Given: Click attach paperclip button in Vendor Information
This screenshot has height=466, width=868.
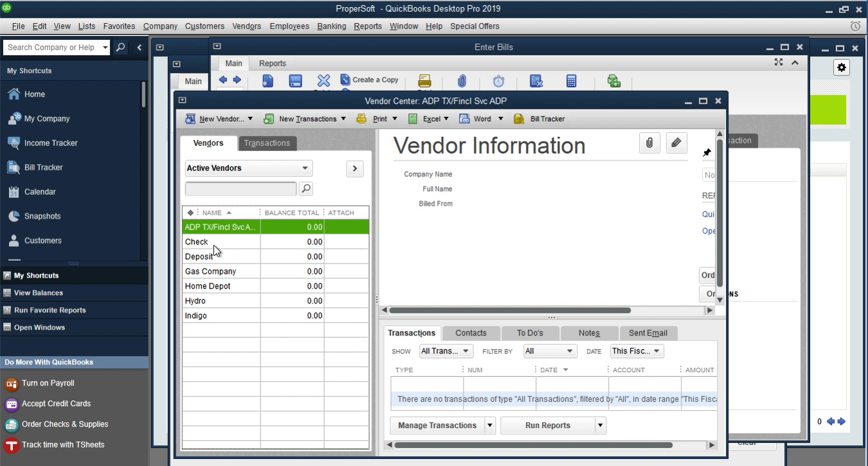Looking at the screenshot, I should 649,143.
